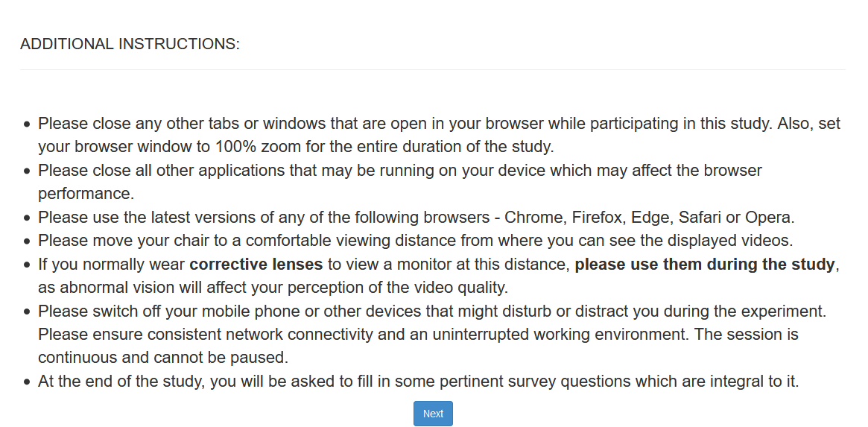The image size is (868, 427).
Task: Click the word "Firefox" in browser list
Action: click(x=596, y=218)
